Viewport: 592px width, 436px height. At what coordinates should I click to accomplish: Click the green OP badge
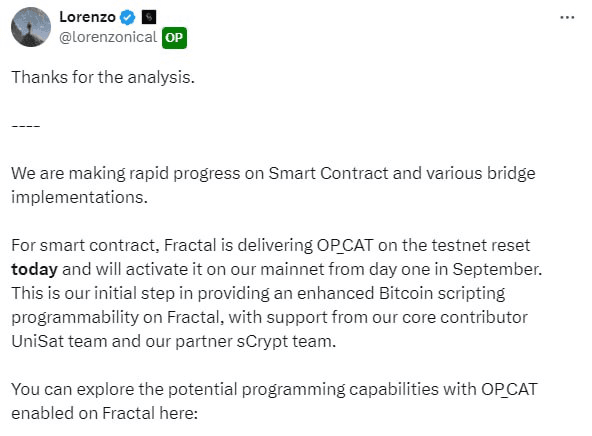pyautogui.click(x=174, y=38)
